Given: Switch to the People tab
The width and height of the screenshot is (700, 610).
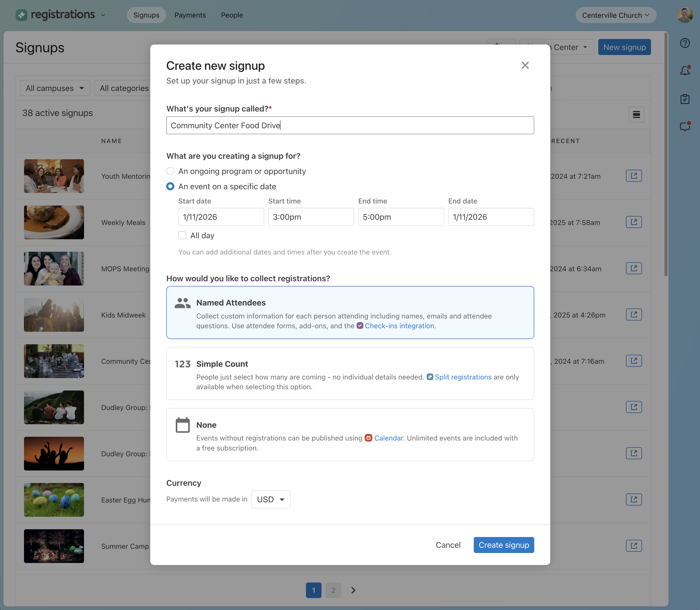Looking at the screenshot, I should click(232, 15).
